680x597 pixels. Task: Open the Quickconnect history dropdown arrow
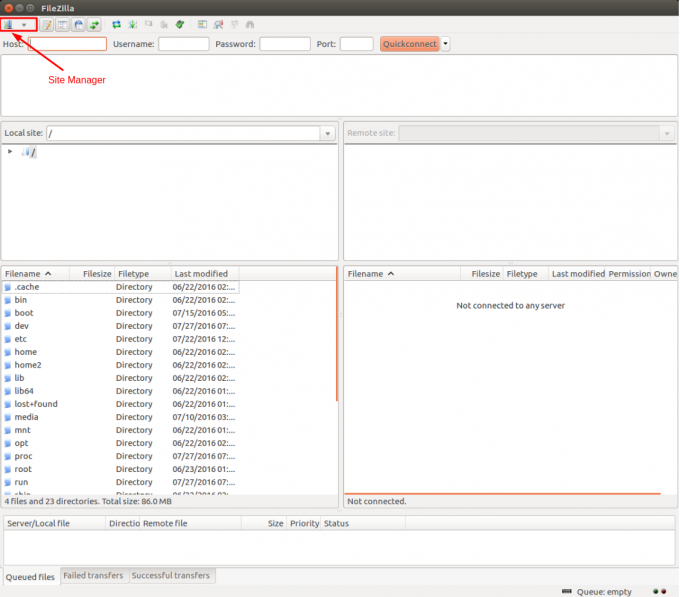click(x=445, y=44)
